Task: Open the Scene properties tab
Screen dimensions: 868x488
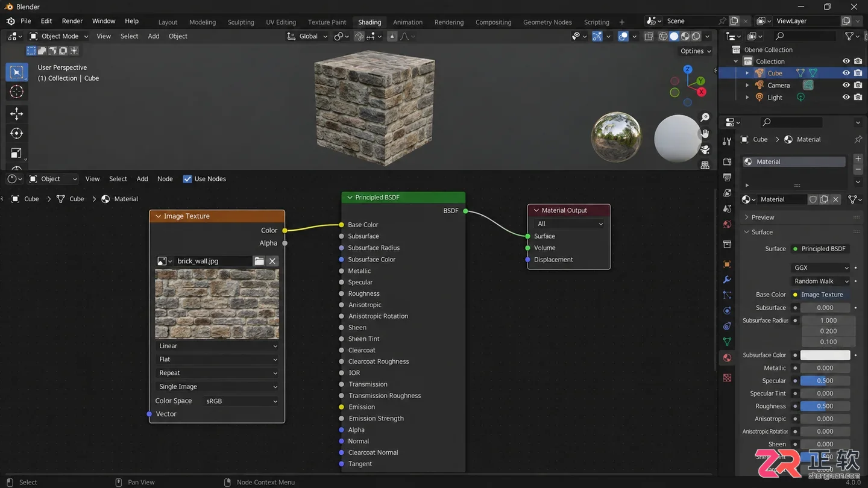Action: pyautogui.click(x=727, y=208)
